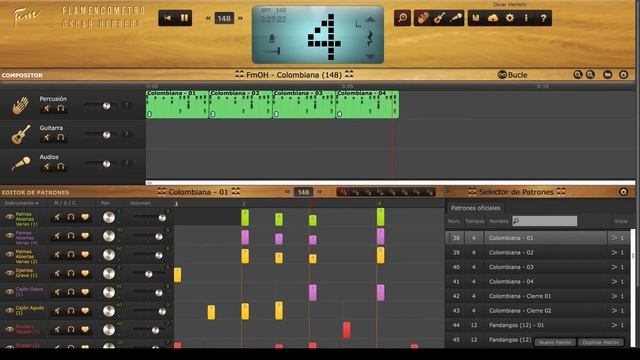Click the Guitarra volume slider knob
The width and height of the screenshot is (640, 360).
tap(107, 135)
